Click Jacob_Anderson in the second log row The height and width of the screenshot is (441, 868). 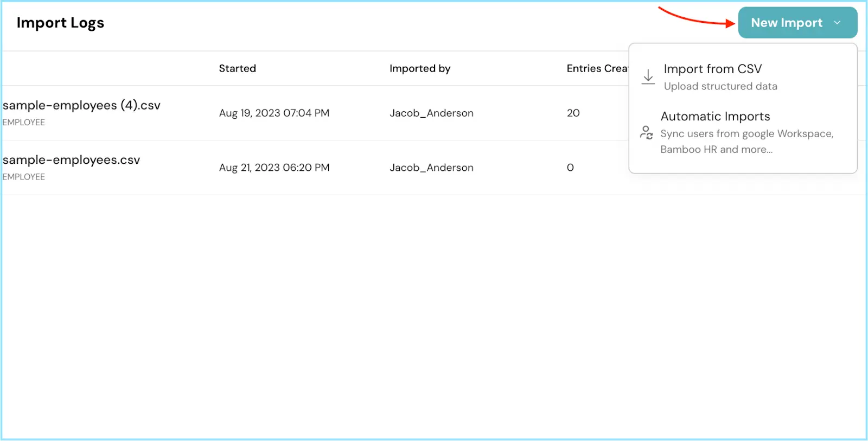click(431, 168)
